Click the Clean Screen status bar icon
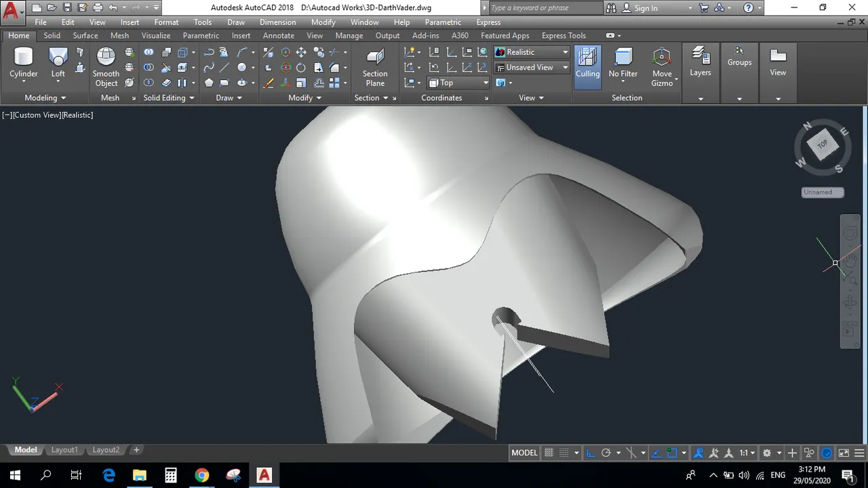 coord(844,453)
